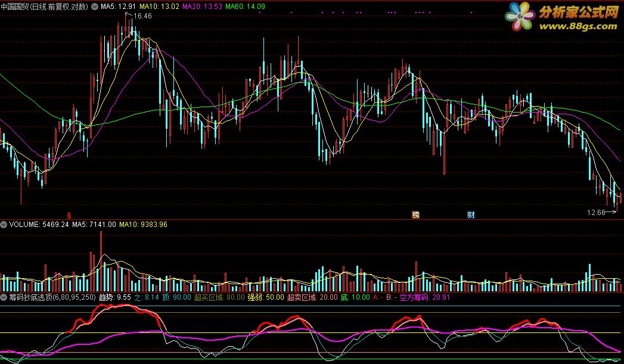
Task: Click the B: - indicator output label
Action: click(x=392, y=297)
